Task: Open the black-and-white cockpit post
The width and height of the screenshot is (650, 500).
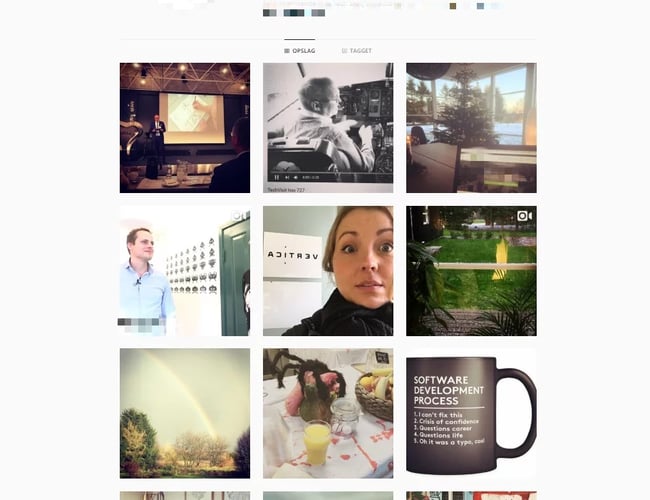Action: pyautogui.click(x=328, y=128)
